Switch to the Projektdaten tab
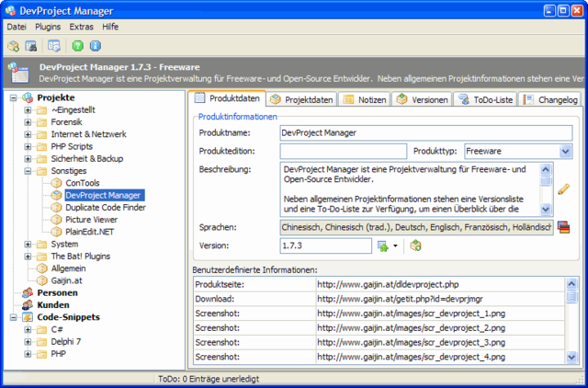588x388 pixels. pos(302,99)
